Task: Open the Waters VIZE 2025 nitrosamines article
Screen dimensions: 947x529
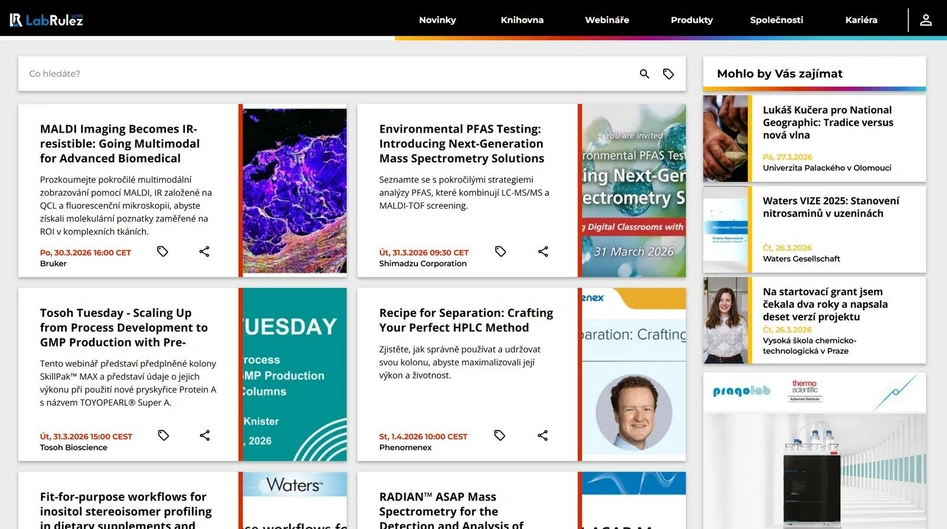Action: click(x=830, y=207)
